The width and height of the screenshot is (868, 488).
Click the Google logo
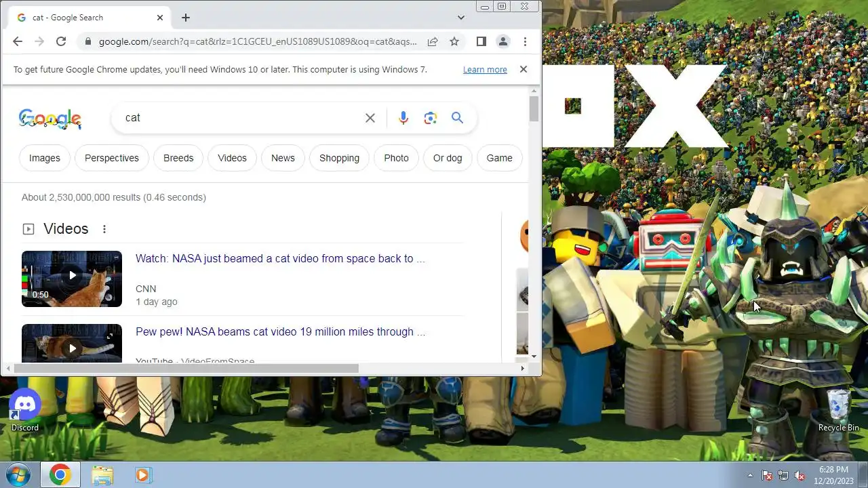tap(50, 119)
